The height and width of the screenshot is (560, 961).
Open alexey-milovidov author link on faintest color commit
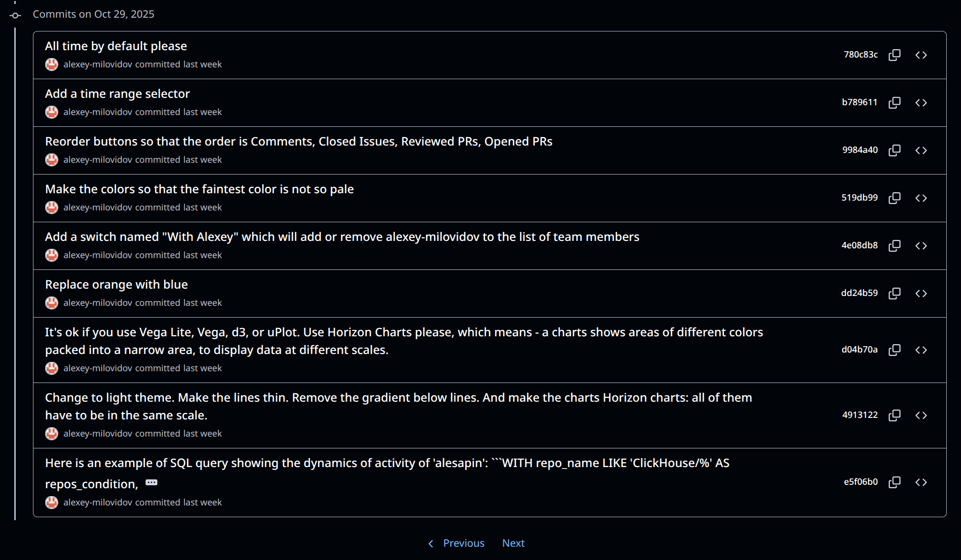pyautogui.click(x=97, y=207)
